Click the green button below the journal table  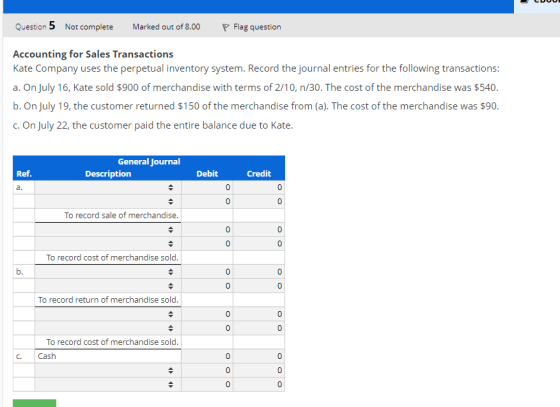[35, 403]
